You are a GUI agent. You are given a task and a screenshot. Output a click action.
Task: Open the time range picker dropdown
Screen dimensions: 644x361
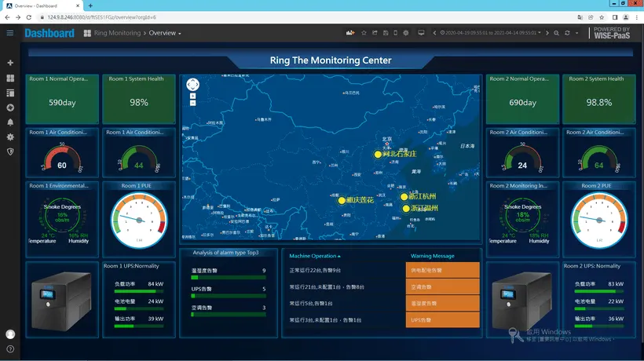(490, 33)
